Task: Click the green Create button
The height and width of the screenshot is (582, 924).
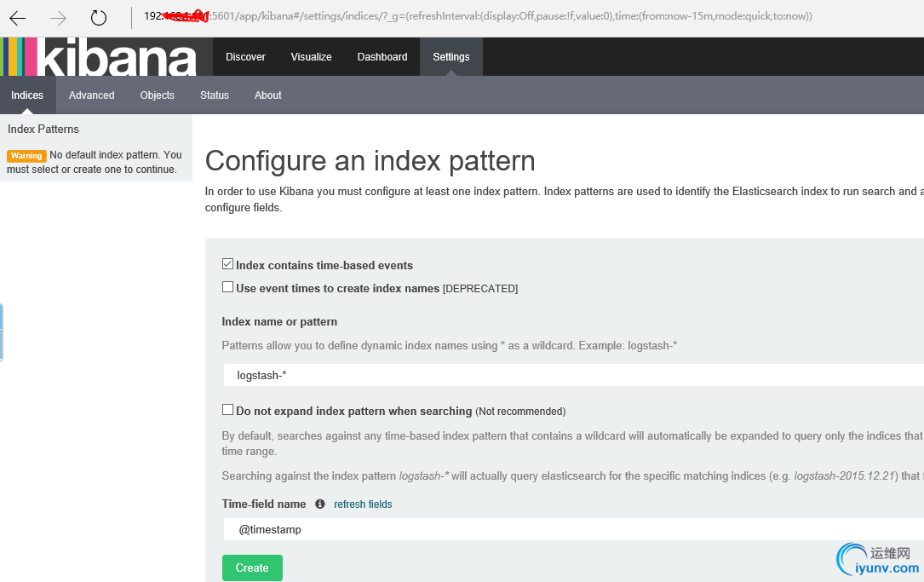Action: click(x=252, y=568)
